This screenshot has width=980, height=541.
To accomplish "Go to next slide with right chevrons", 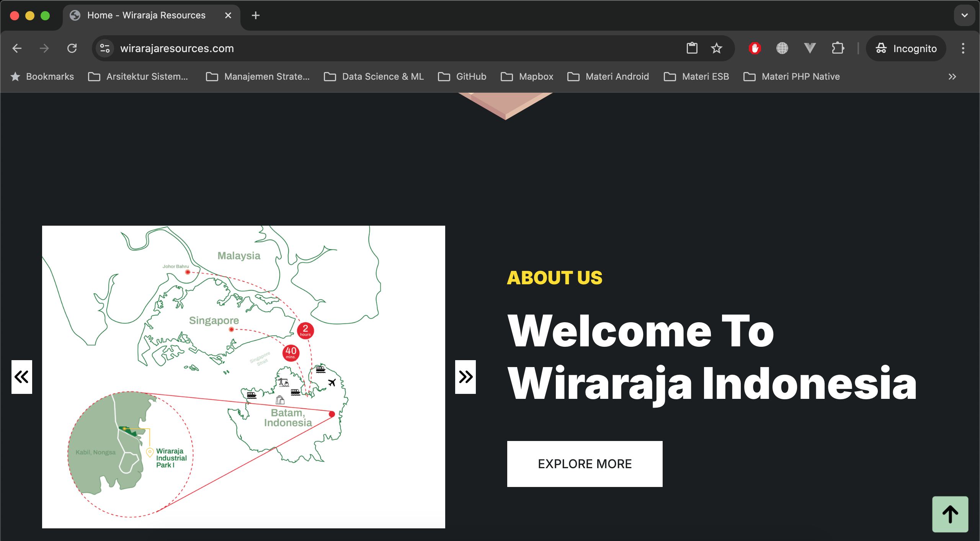I will 465,377.
